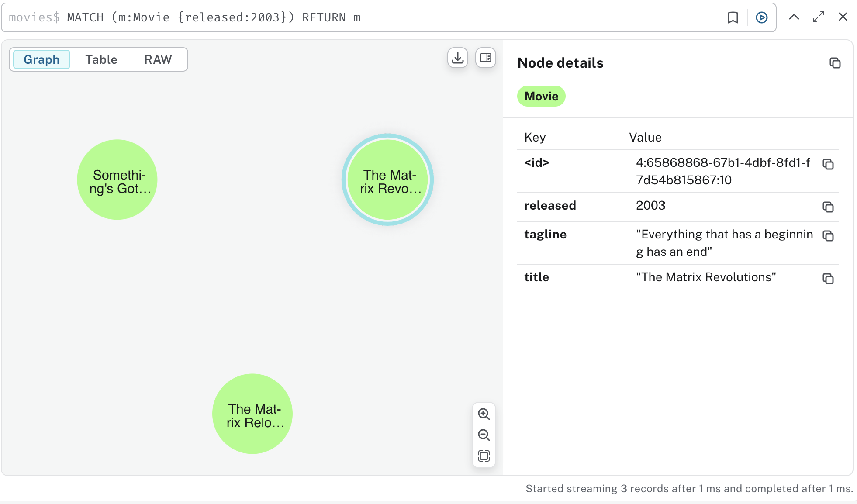Copy the title property value
This screenshot has width=857, height=504.
coord(828,279)
